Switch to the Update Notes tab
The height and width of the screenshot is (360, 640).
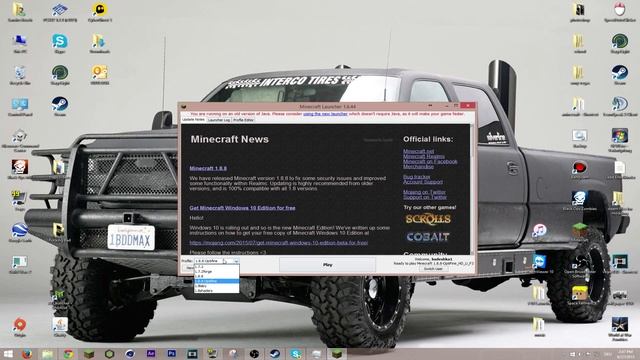[193, 120]
